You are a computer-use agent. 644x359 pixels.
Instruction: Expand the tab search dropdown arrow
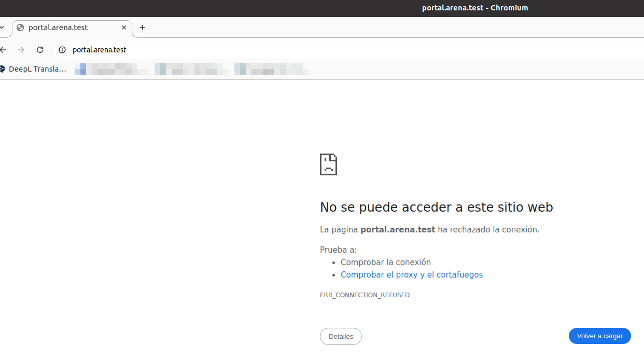pyautogui.click(x=2, y=27)
